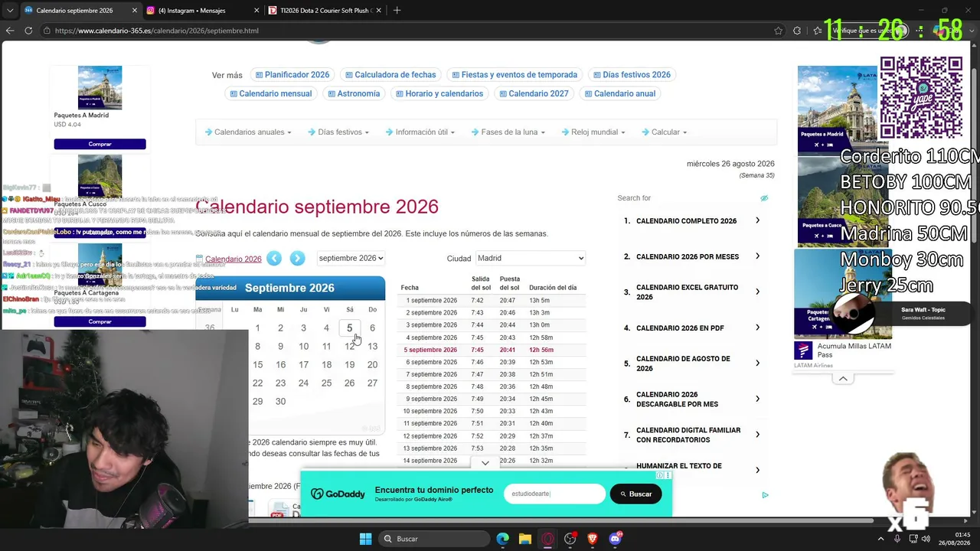The width and height of the screenshot is (980, 551).
Task: Click the '5 septiembre 2026' sunrise row
Action: click(x=492, y=350)
